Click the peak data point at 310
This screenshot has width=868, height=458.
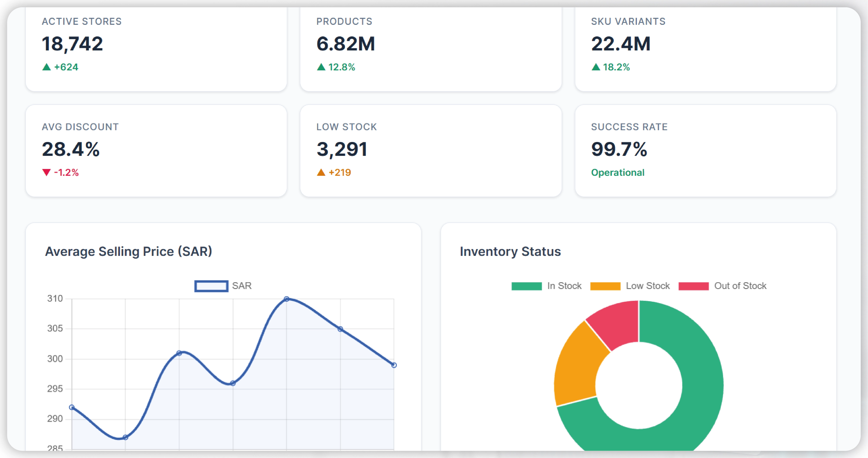(x=286, y=299)
